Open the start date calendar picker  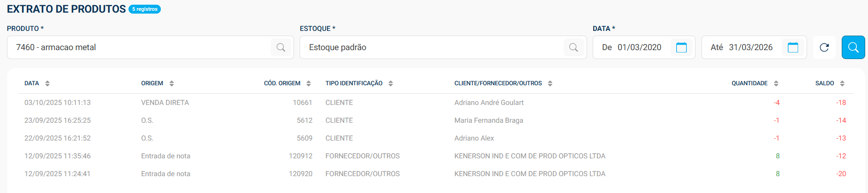[x=681, y=47]
